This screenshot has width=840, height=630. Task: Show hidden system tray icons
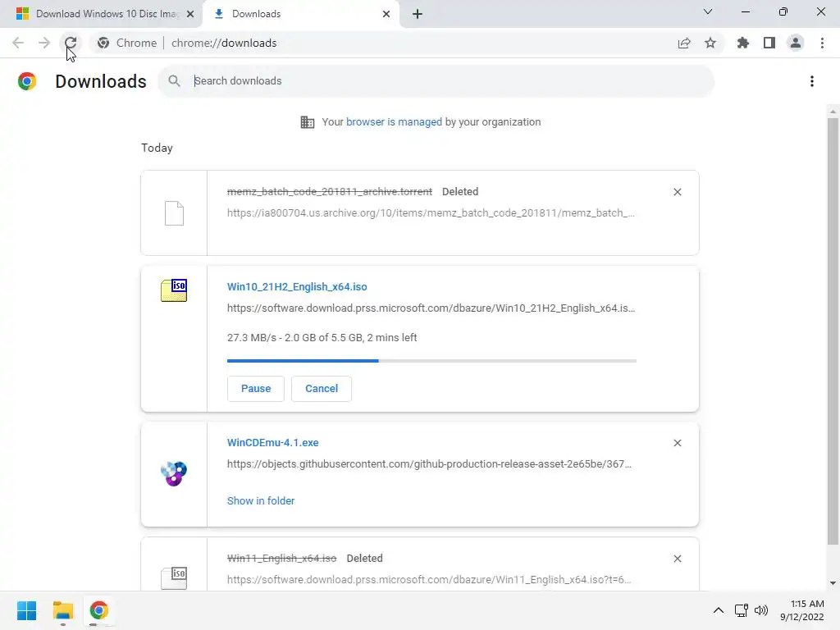719,610
